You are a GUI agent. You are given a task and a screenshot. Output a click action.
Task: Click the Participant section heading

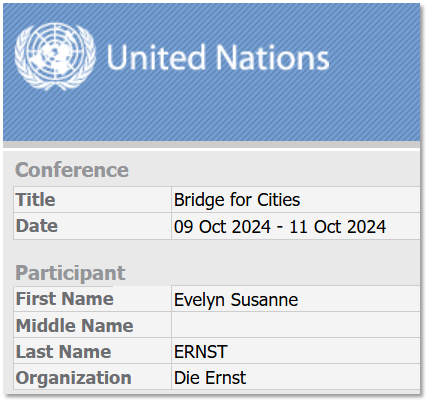click(x=70, y=273)
